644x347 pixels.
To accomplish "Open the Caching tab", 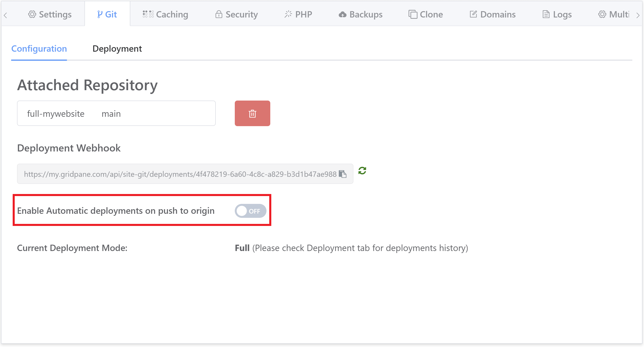I will click(x=165, y=14).
